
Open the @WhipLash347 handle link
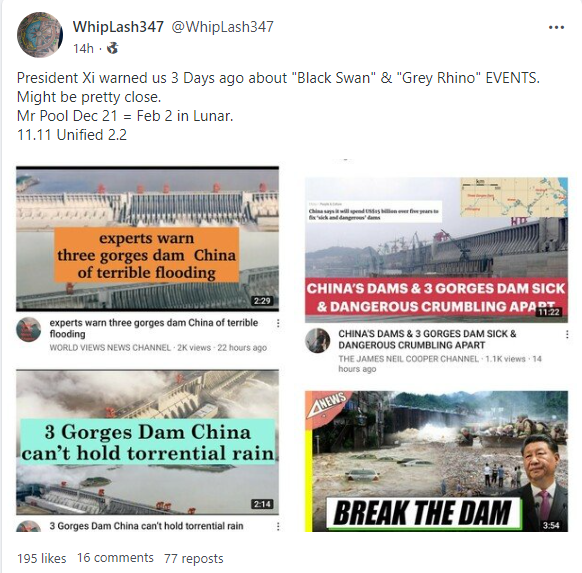[x=222, y=27]
